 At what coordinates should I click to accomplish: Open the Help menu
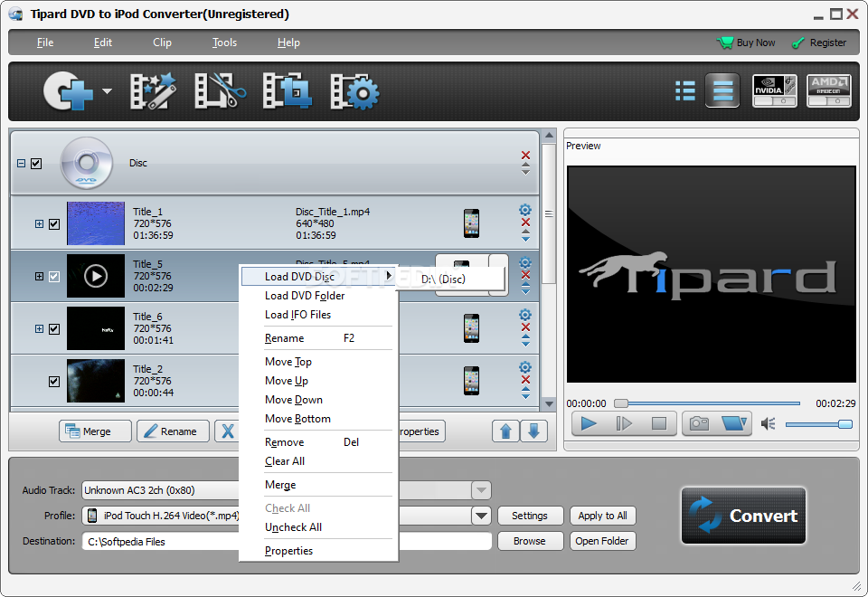288,43
